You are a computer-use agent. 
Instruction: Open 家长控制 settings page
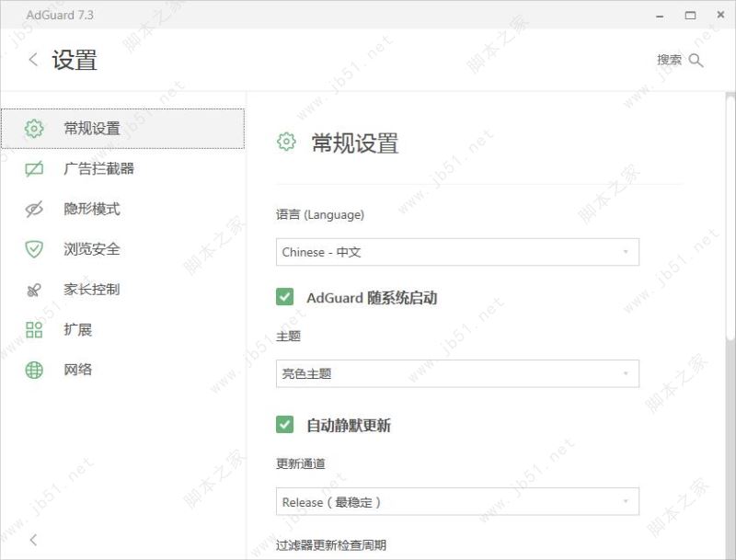(123, 290)
